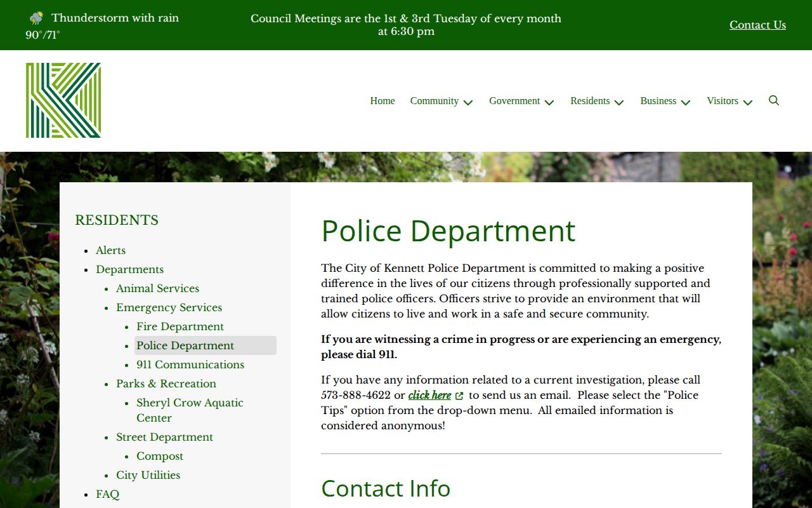Click the Council Meetings announcement text
812x508 pixels.
click(x=406, y=25)
